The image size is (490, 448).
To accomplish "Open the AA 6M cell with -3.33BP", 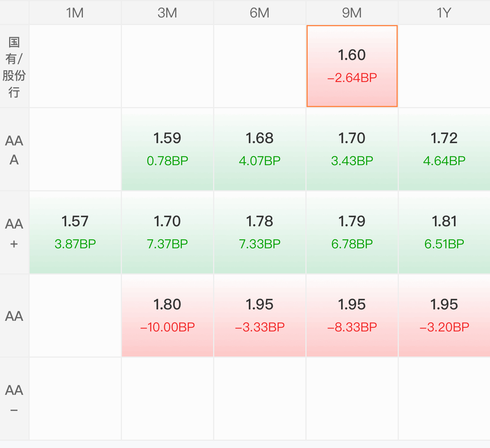I will [260, 315].
